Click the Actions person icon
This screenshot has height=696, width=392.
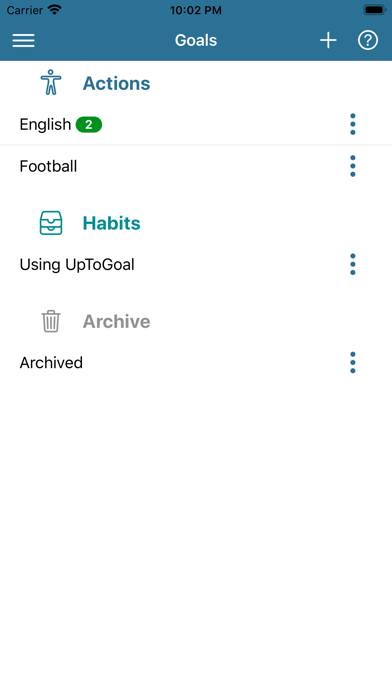(51, 82)
